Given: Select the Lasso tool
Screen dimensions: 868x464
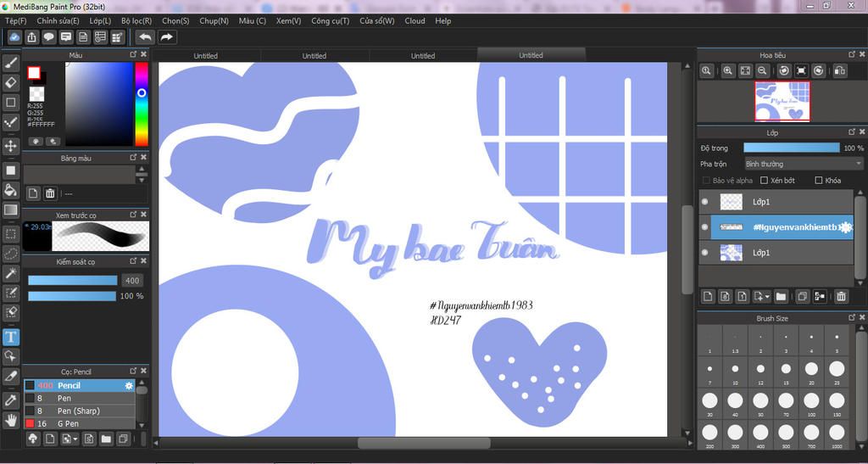Looking at the screenshot, I should pyautogui.click(x=10, y=254).
